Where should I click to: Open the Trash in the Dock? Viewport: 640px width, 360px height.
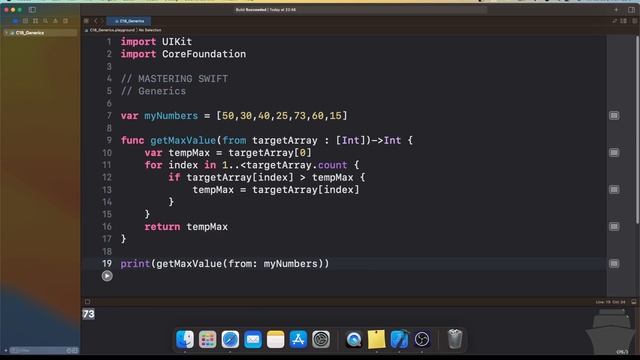(455, 339)
